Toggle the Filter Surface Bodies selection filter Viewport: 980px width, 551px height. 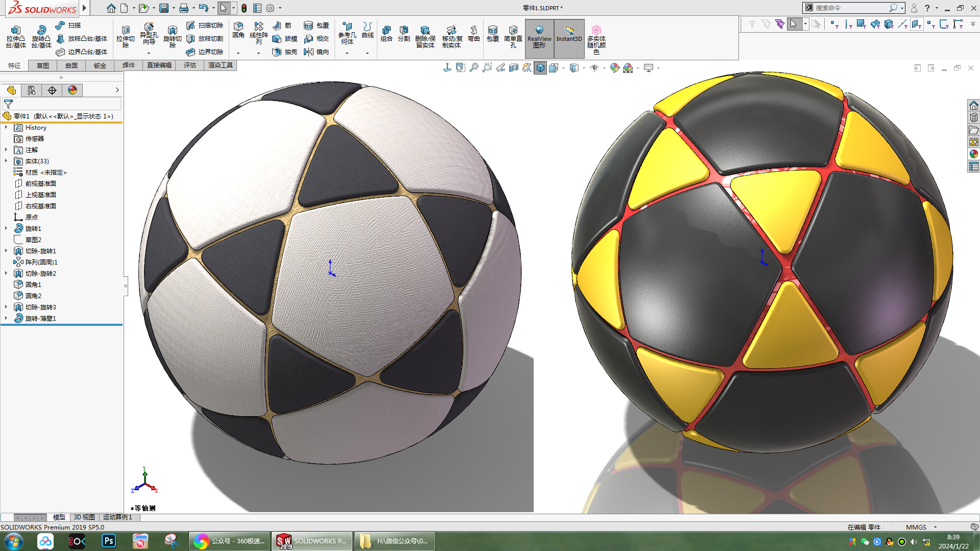tap(875, 24)
